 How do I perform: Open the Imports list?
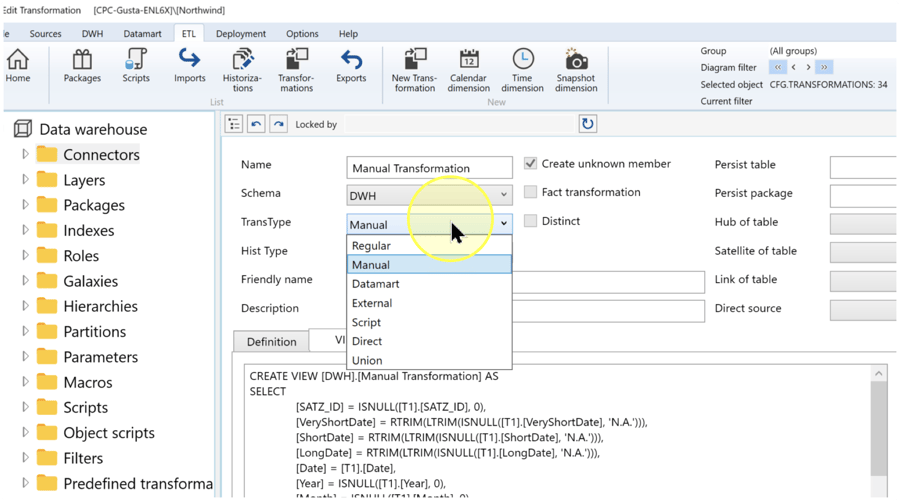pos(189,66)
